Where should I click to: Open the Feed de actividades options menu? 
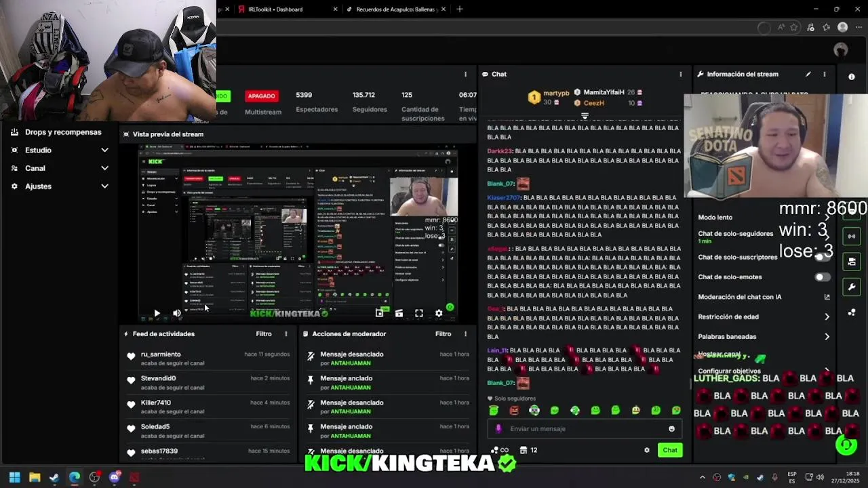coord(286,333)
